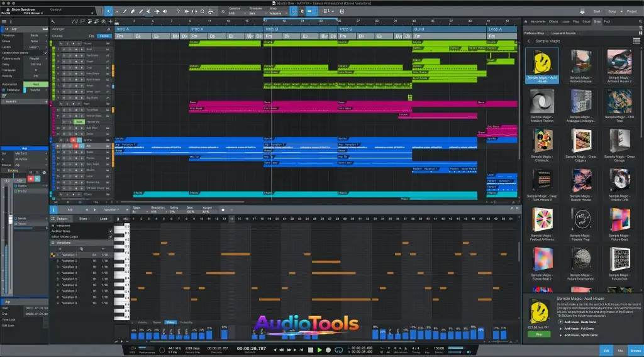
Task: Toggle Editor follows Cursor checkbox
Action: (111, 237)
